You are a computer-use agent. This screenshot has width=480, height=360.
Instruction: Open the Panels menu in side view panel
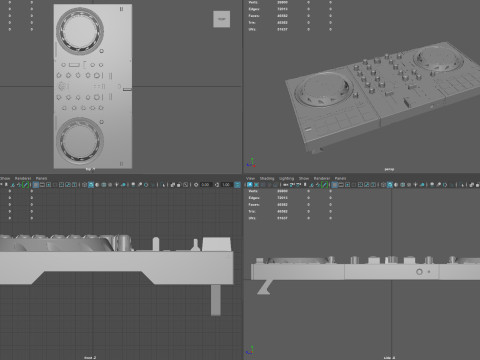[340, 178]
